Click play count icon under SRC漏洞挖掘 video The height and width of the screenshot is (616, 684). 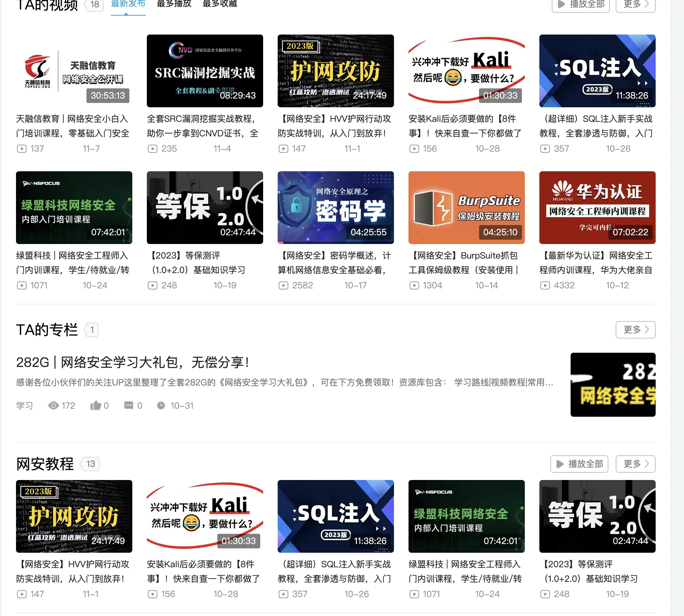(152, 149)
